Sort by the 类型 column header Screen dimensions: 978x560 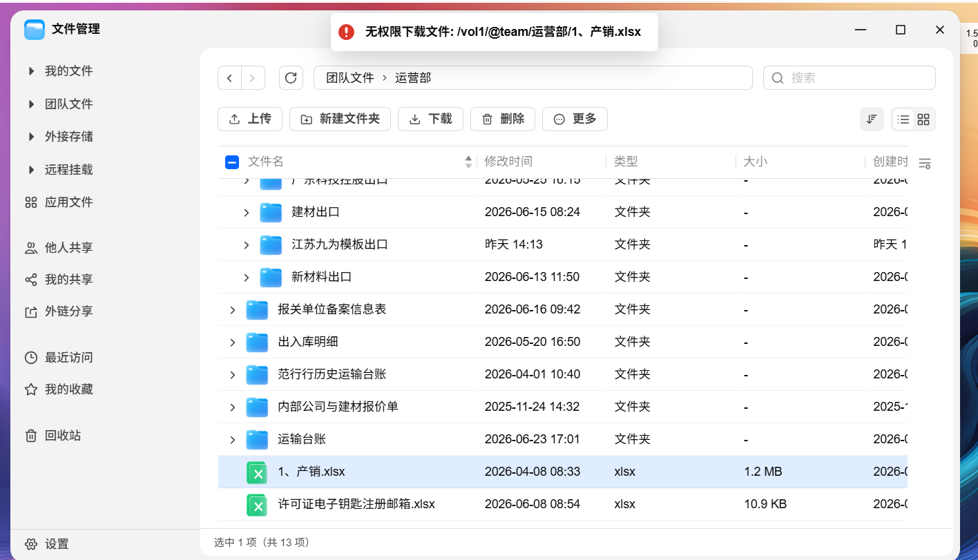tap(626, 162)
